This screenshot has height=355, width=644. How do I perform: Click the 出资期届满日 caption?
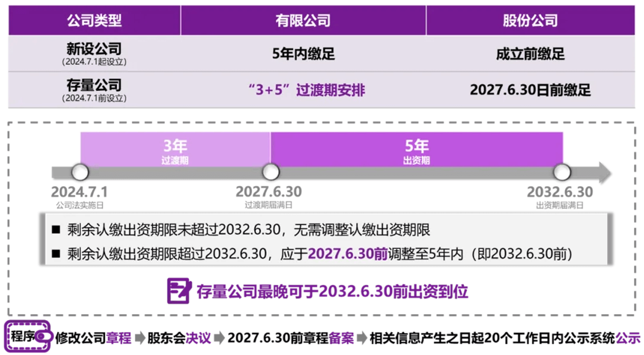560,205
